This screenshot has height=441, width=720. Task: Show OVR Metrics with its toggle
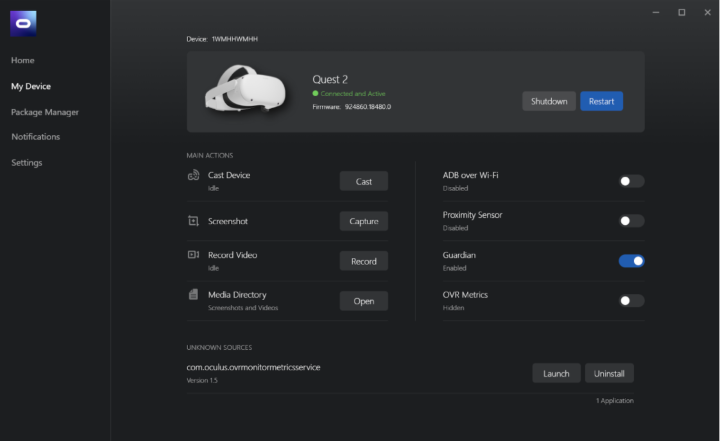click(631, 301)
